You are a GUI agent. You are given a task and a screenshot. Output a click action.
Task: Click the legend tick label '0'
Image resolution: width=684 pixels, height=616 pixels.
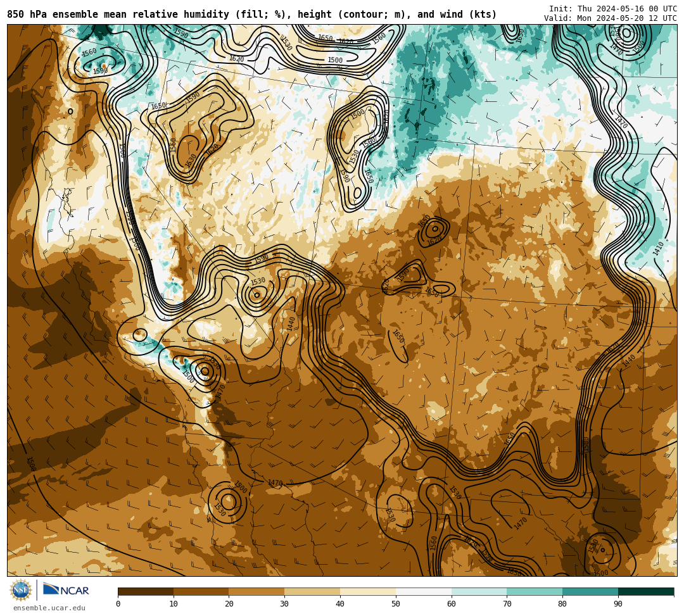click(118, 604)
